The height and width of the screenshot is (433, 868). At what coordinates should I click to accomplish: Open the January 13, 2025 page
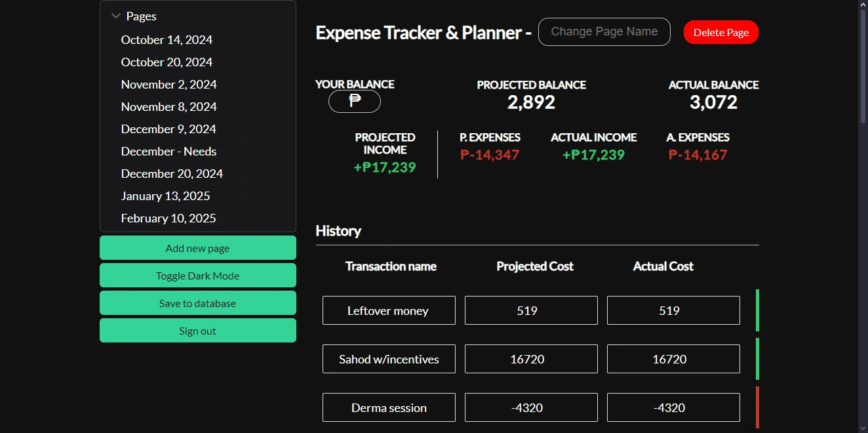165,196
